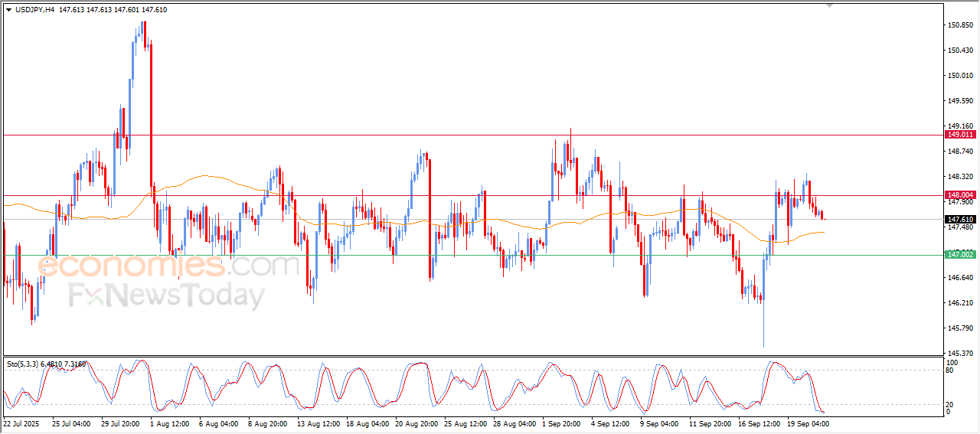
Task: Select the USDJPY,H4 symbol title text
Action: tap(34, 9)
